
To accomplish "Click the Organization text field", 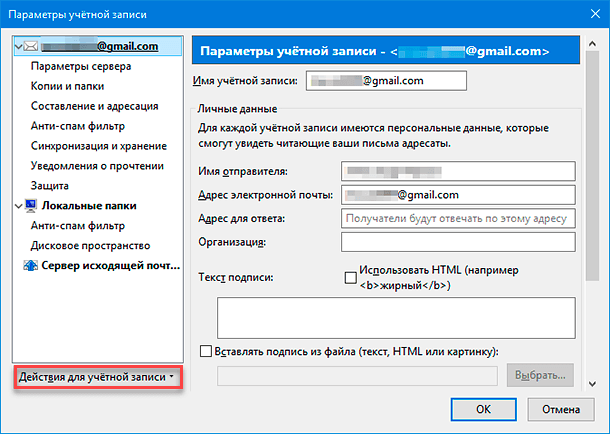I will tap(458, 242).
